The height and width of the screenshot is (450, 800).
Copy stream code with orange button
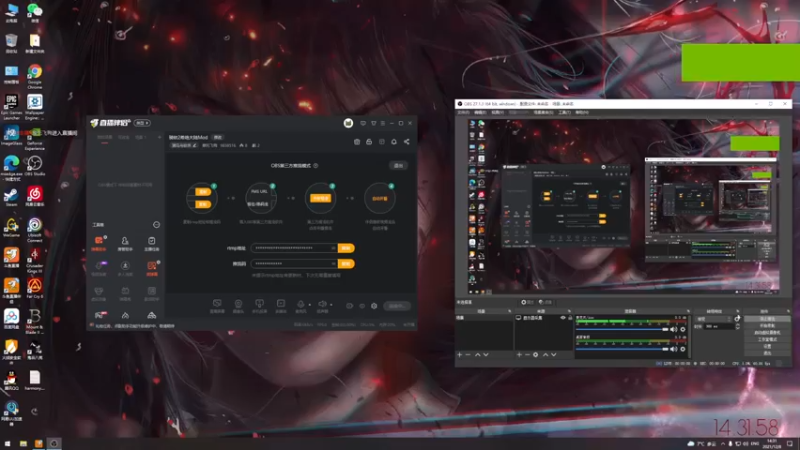(x=346, y=264)
